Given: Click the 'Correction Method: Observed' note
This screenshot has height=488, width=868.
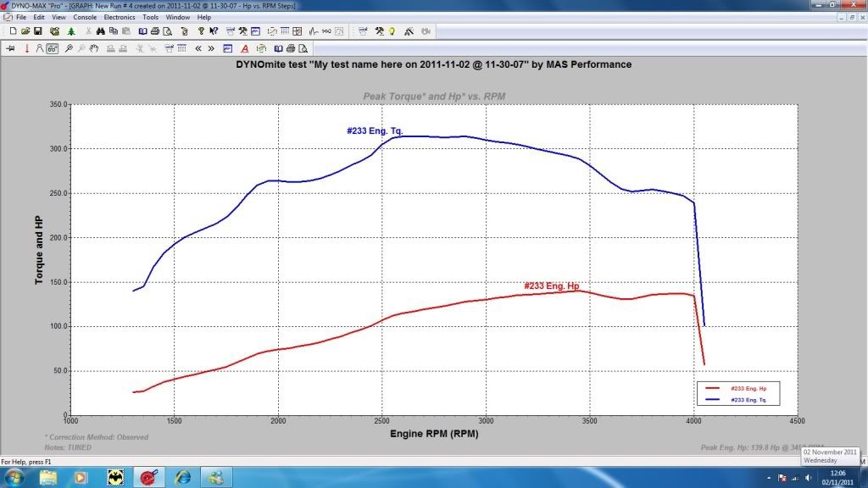Looking at the screenshot, I should point(97,437).
